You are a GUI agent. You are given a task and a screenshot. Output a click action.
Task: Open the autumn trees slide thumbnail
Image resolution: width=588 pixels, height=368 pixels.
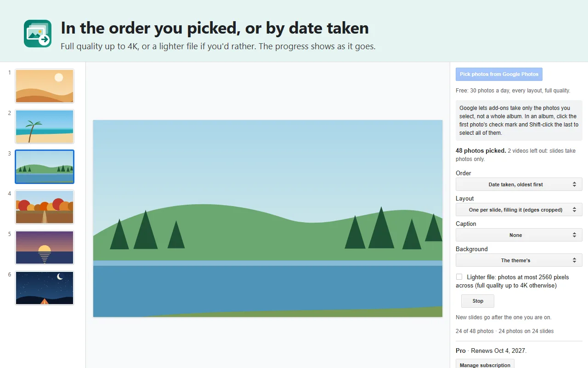(x=45, y=207)
